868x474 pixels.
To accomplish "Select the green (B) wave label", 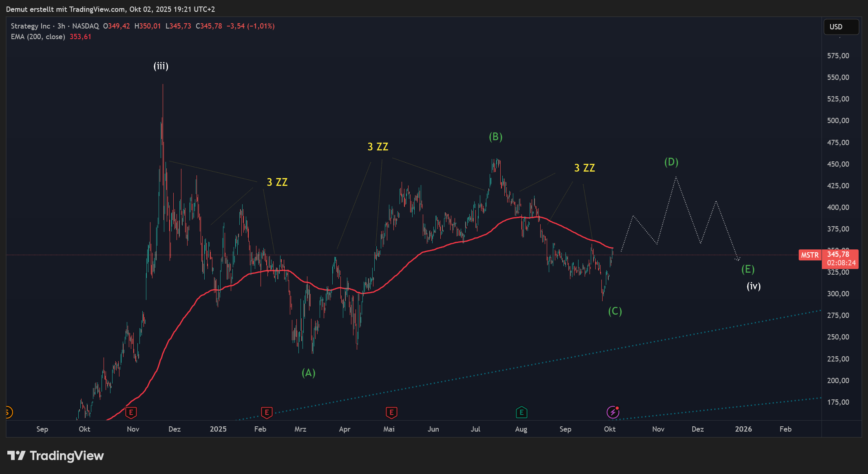I will (x=495, y=137).
